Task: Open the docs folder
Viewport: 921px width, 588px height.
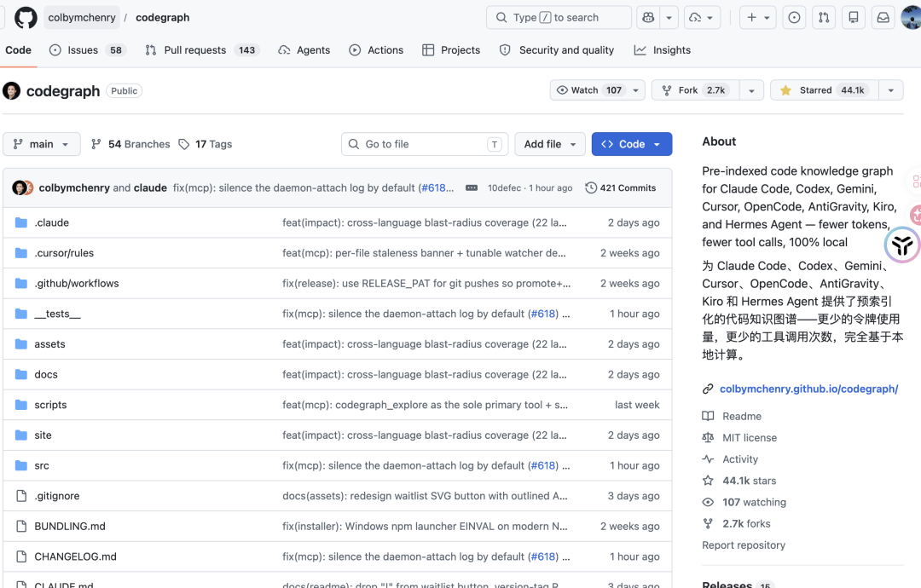Action: (x=46, y=374)
